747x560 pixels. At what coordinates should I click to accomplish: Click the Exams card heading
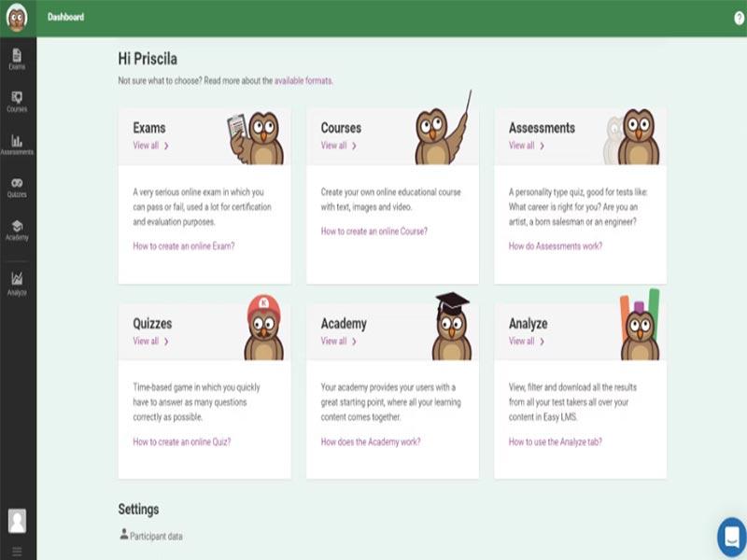click(149, 128)
